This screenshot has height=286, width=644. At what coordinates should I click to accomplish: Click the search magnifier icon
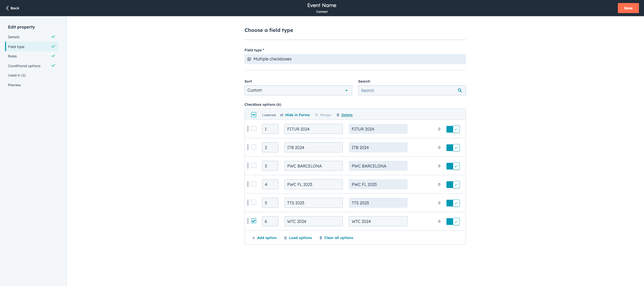click(460, 90)
